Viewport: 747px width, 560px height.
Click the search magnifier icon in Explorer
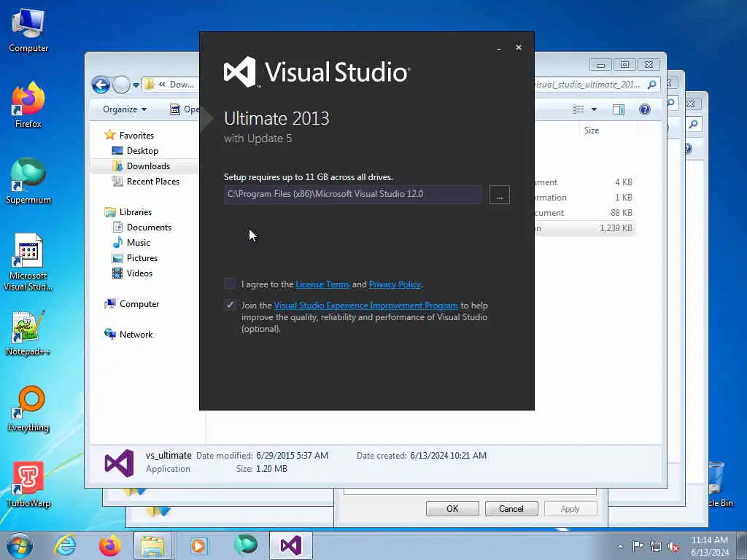click(651, 85)
